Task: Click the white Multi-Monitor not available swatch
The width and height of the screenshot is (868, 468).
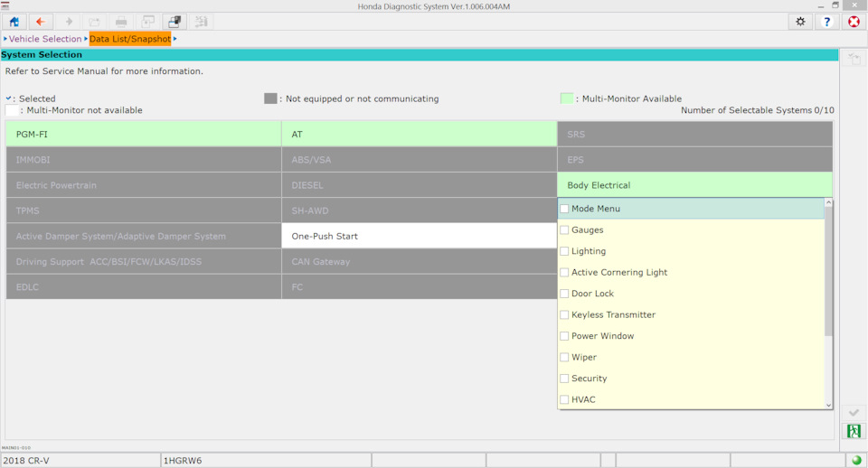Action: click(12, 110)
